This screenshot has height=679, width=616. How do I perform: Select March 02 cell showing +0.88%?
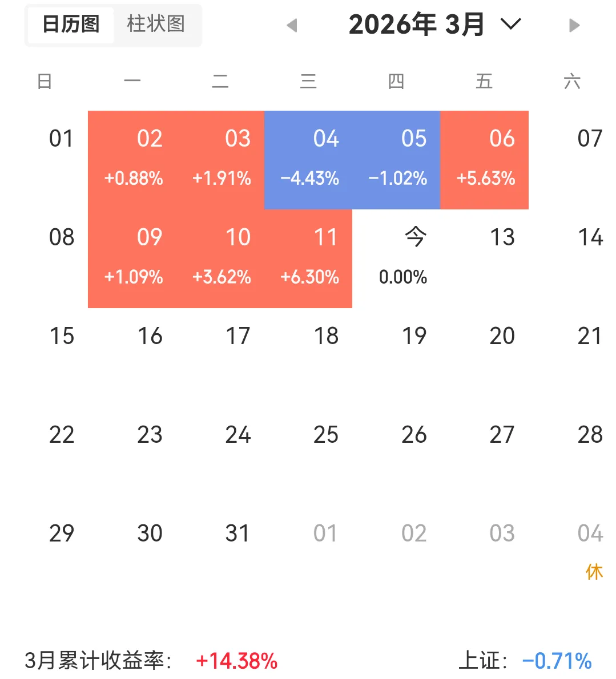pos(132,160)
